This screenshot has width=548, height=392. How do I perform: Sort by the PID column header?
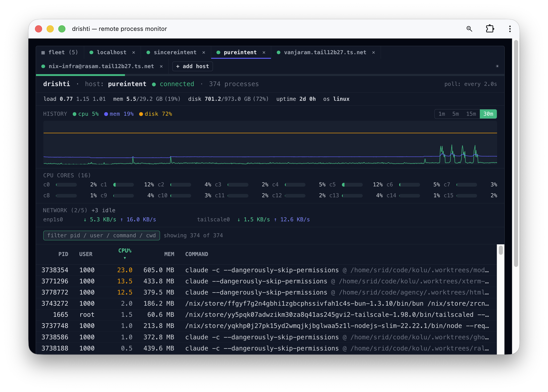tap(63, 254)
